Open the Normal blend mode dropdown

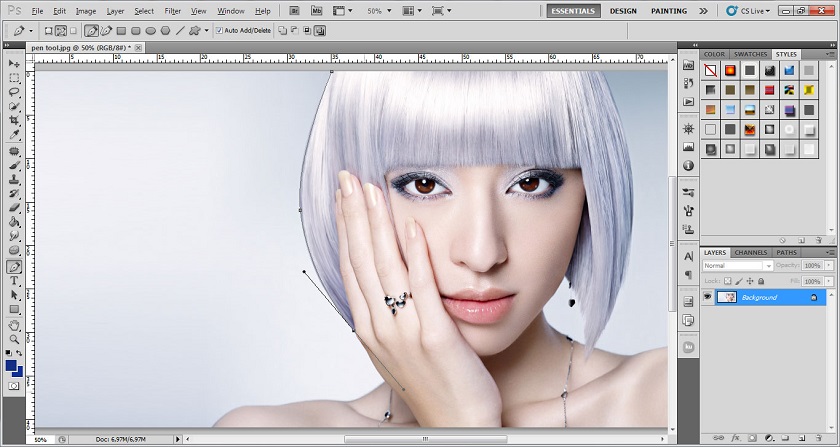point(737,266)
